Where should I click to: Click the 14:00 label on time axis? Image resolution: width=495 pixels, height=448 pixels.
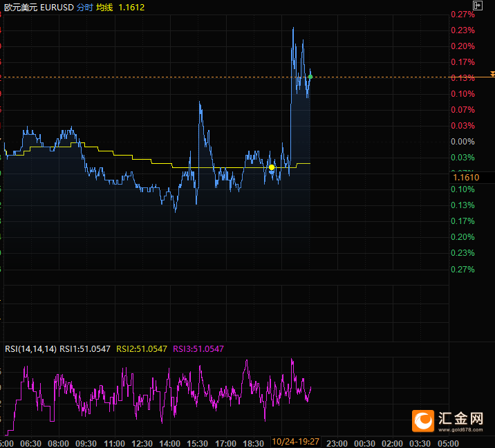tap(170, 443)
